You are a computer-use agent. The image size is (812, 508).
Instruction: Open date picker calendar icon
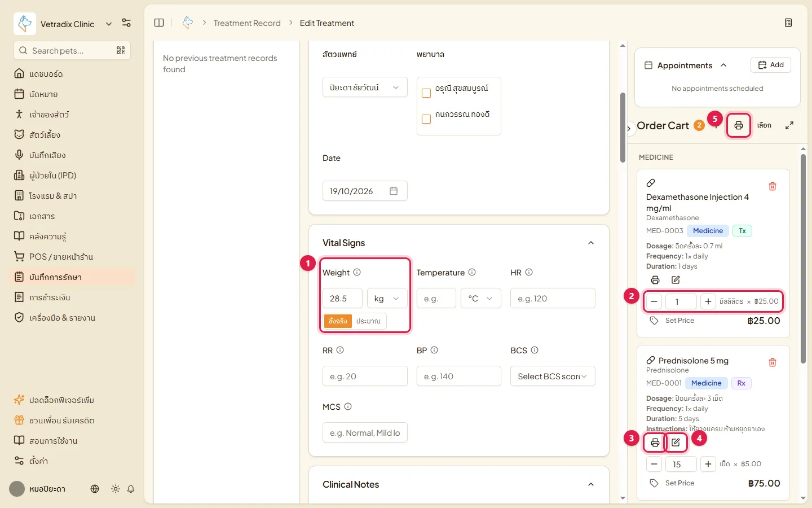(x=394, y=191)
